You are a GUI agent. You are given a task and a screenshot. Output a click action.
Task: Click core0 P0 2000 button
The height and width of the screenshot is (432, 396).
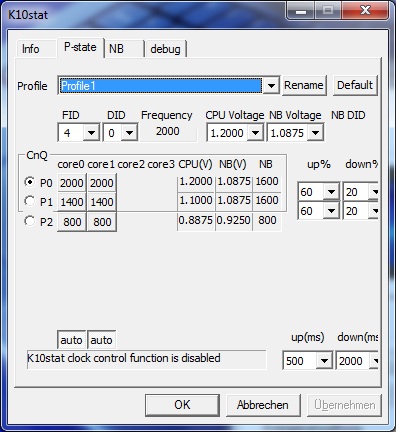(72, 183)
